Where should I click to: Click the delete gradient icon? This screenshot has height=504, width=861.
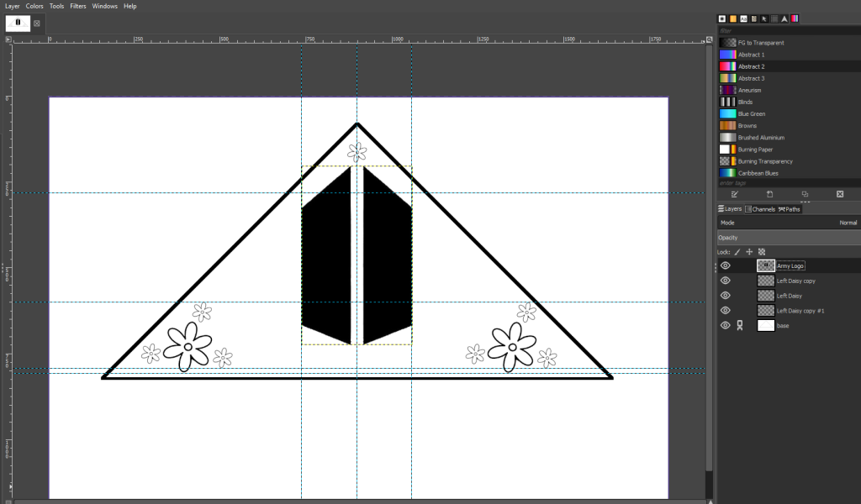[x=839, y=194]
